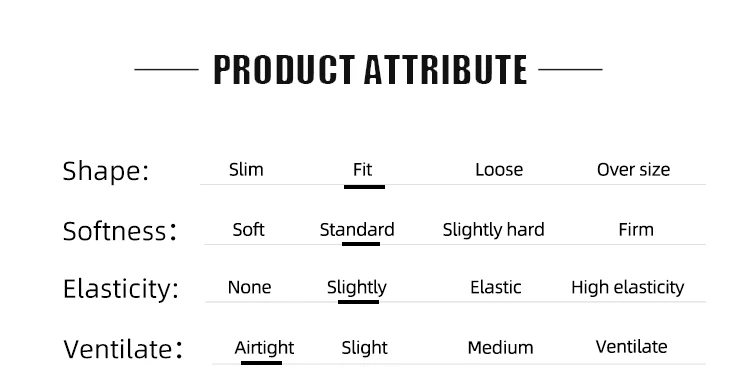The image size is (750, 392).
Task: Select None for Elasticity
Action: tap(249, 287)
